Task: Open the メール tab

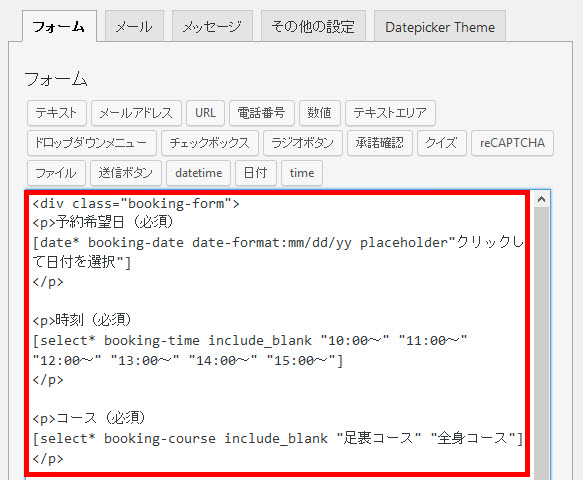Action: pyautogui.click(x=134, y=26)
